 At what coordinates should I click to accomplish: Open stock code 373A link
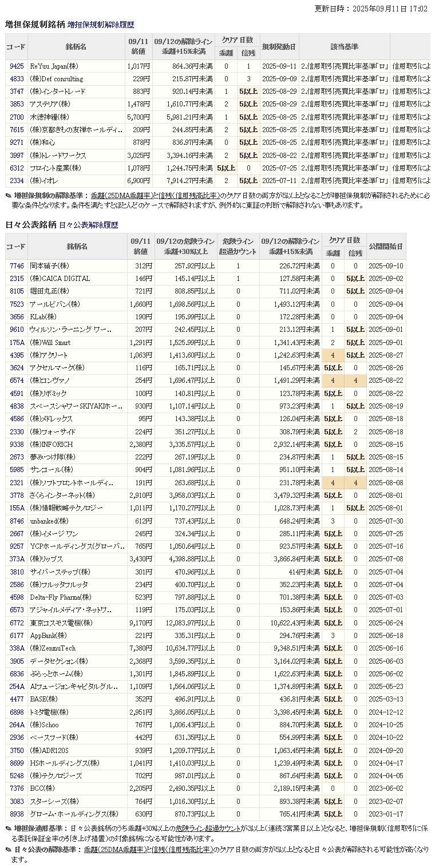click(17, 559)
